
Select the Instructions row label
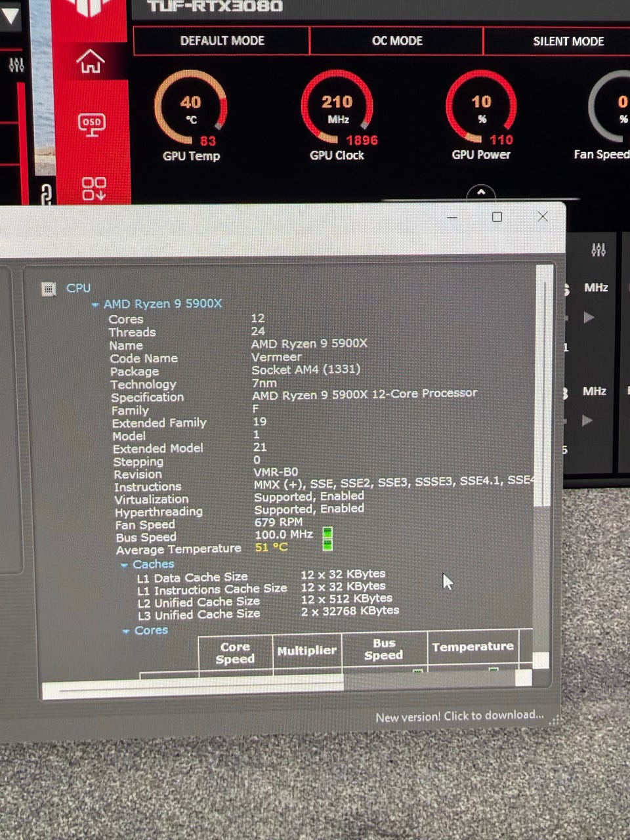pos(148,487)
